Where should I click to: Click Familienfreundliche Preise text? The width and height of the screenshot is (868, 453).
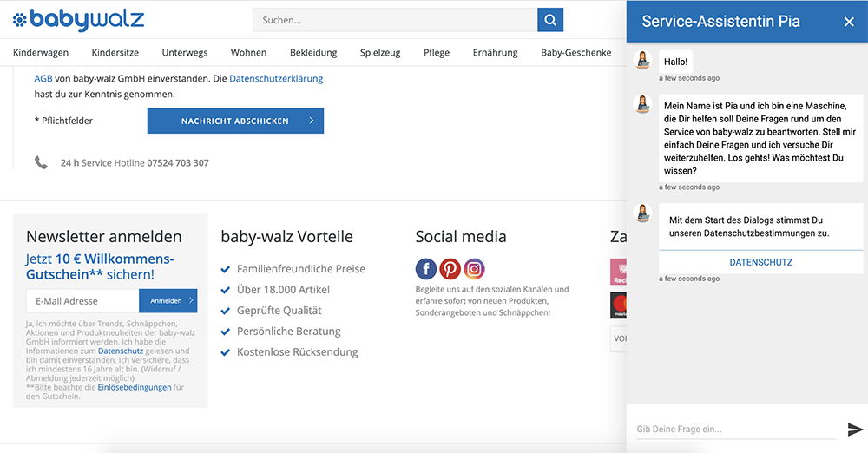[x=301, y=269]
